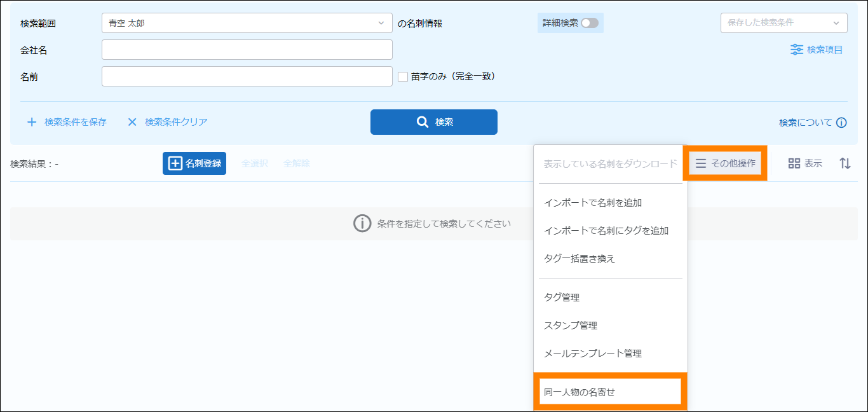Select 同一人物の名寄せ from the menu
The image size is (868, 412).
[x=607, y=392]
